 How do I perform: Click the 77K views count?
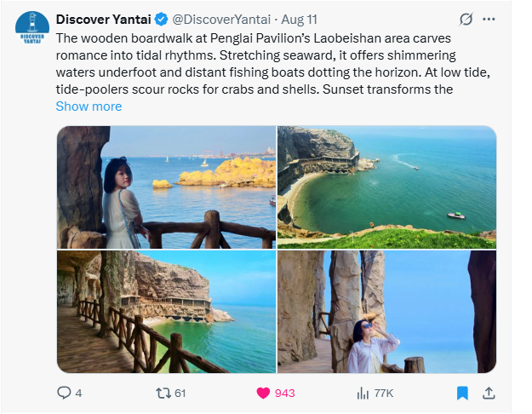(384, 394)
